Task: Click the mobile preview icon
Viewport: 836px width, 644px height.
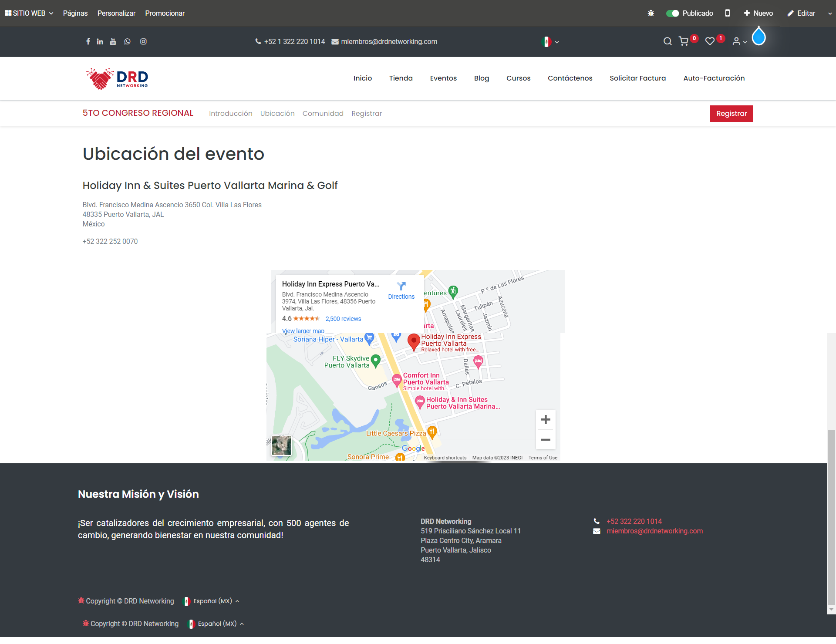Action: (727, 13)
